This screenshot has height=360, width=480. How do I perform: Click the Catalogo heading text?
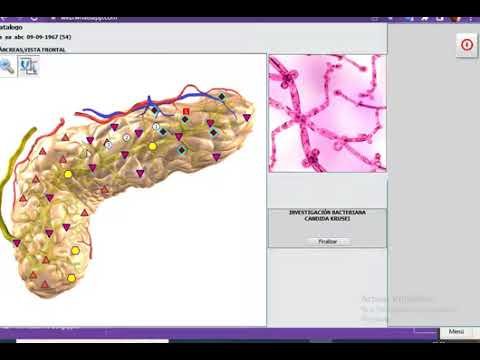pos(11,27)
